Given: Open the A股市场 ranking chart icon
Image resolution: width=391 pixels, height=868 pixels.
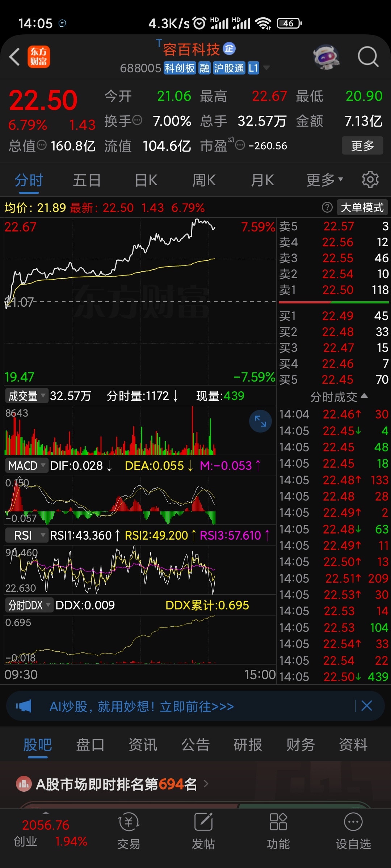Looking at the screenshot, I should [24, 784].
